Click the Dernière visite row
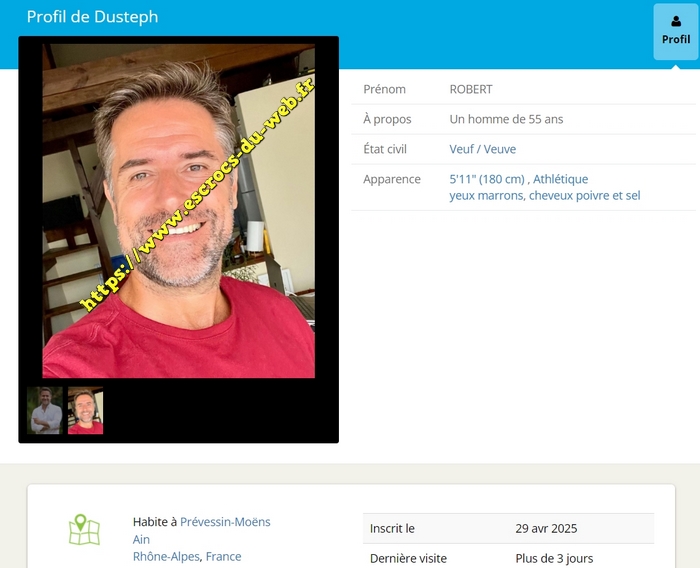 (408, 558)
